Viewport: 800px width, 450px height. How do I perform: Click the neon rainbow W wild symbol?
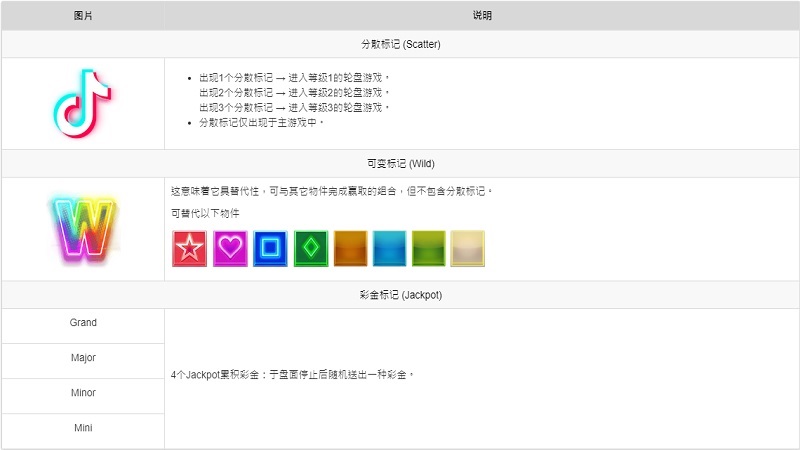click(84, 229)
